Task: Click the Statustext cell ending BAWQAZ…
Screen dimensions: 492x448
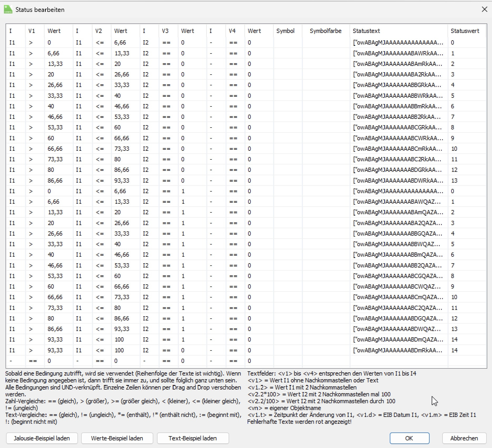Action: pos(398,202)
